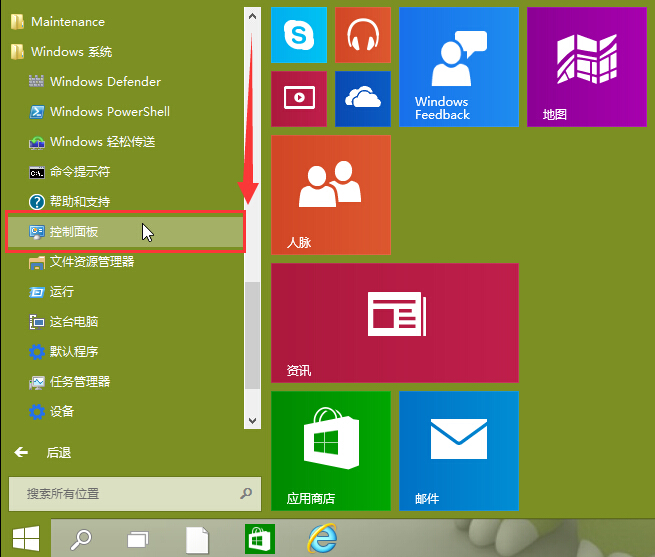Open the 人脉 people tile
Image resolution: width=655 pixels, height=557 pixels.
pyautogui.click(x=330, y=195)
